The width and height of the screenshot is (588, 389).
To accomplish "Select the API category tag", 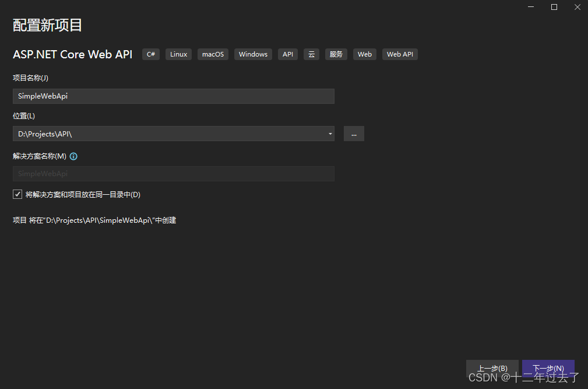I will [x=287, y=54].
